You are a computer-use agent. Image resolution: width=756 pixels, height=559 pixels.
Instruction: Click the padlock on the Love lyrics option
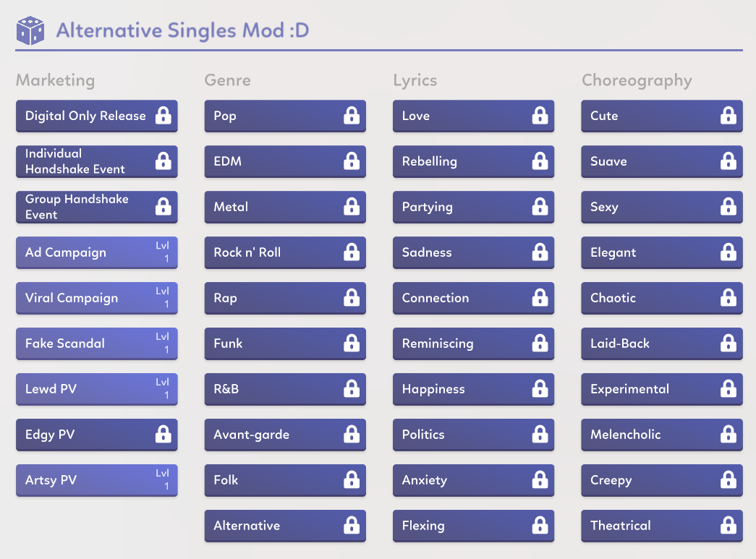coord(540,116)
